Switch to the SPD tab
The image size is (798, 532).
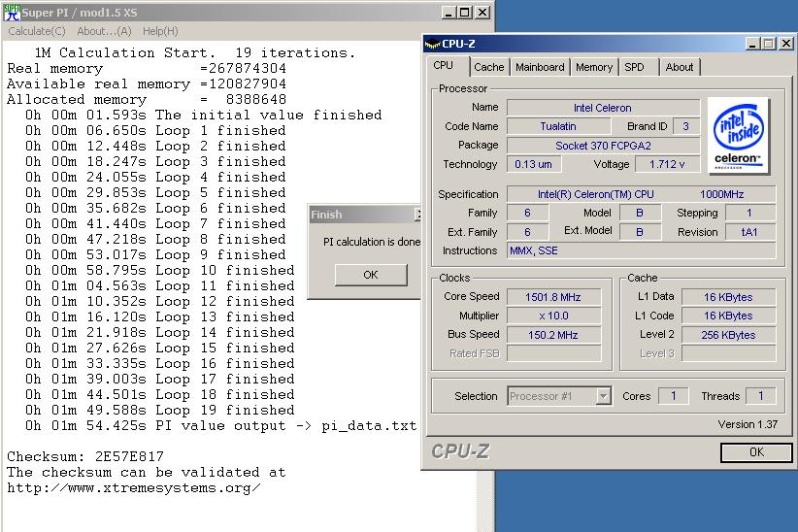(x=634, y=67)
